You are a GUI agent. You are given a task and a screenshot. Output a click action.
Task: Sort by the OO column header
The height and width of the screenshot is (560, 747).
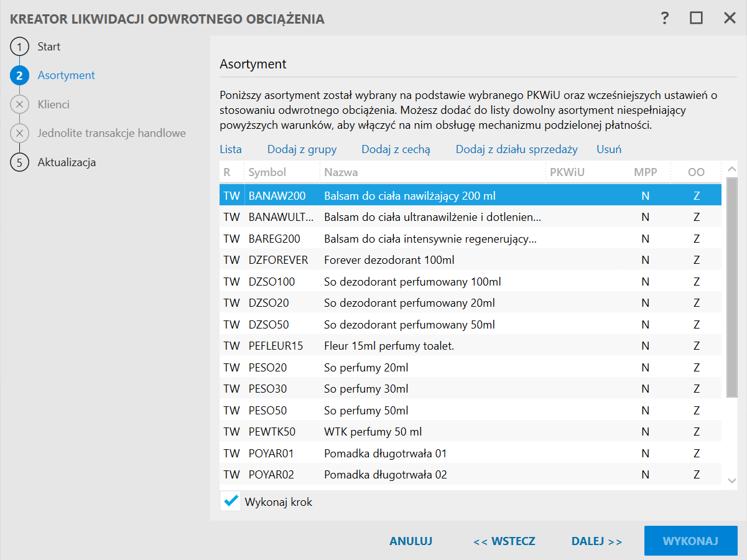pyautogui.click(x=696, y=172)
